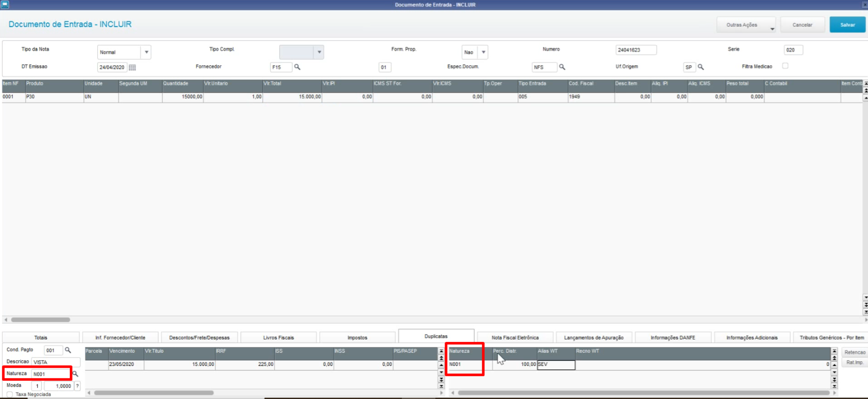Open Livros Fiscais tab
The width and height of the screenshot is (868, 399).
tap(278, 337)
